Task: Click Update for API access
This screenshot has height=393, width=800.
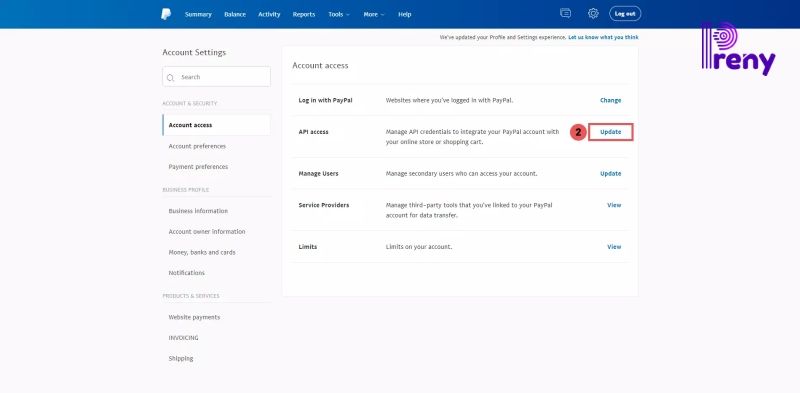Action: pos(610,132)
